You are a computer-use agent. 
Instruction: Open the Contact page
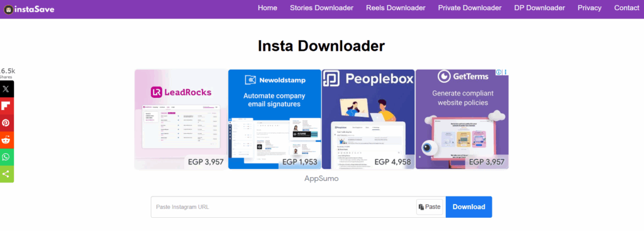coord(627,8)
